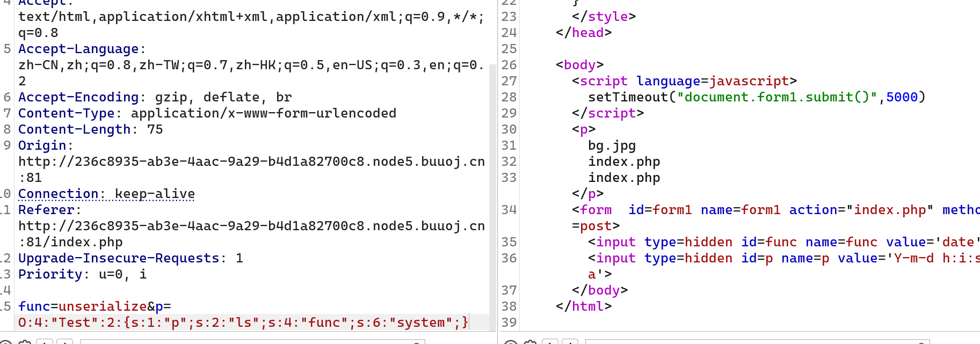The width and height of the screenshot is (980, 344).
Task: Select the Content-Type header name
Action: coord(67,113)
